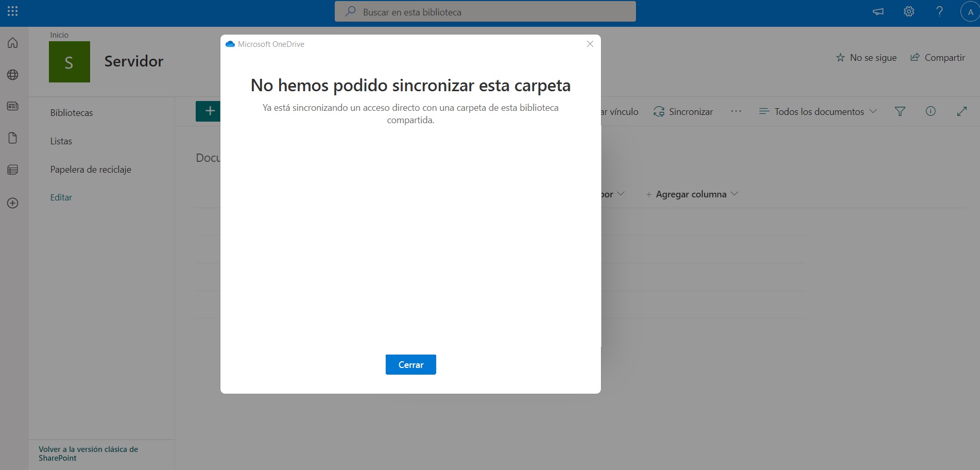This screenshot has width=980, height=470.
Task: Click Volver a la versión clásica link
Action: 88,454
